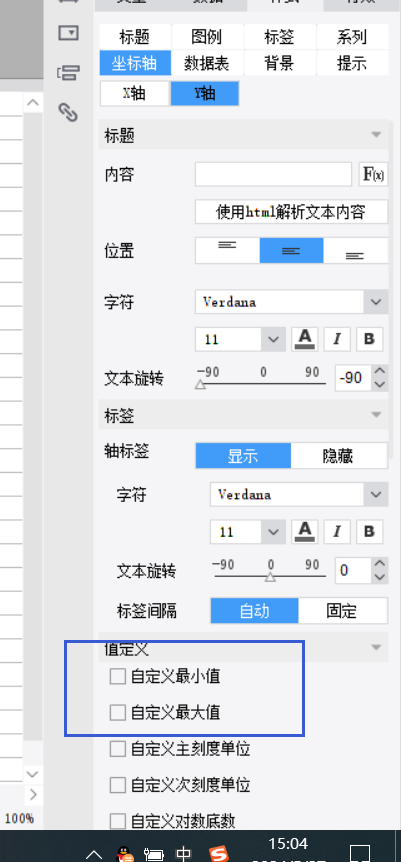Screen dimensions: 401x862
Task: Open the hyperlink chain icon in sidebar
Action: pyautogui.click(x=68, y=112)
